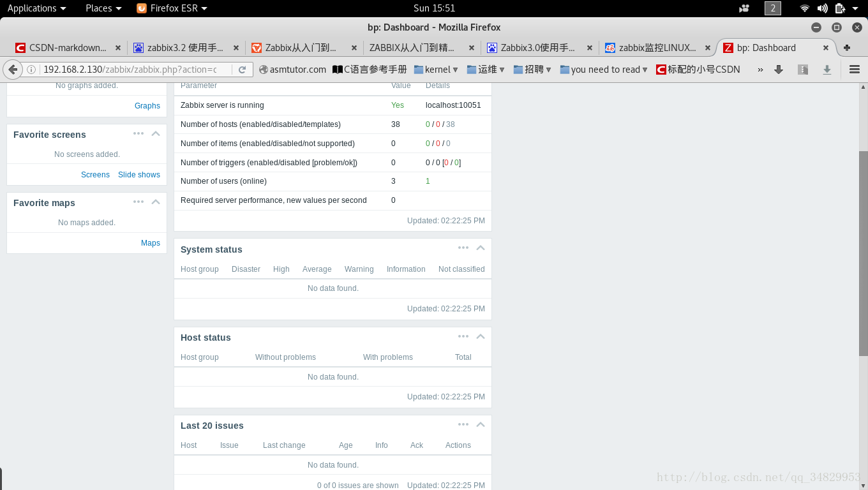This screenshot has height=490, width=868.
Task: Open Favorite maps options menu dots
Action: pos(138,202)
